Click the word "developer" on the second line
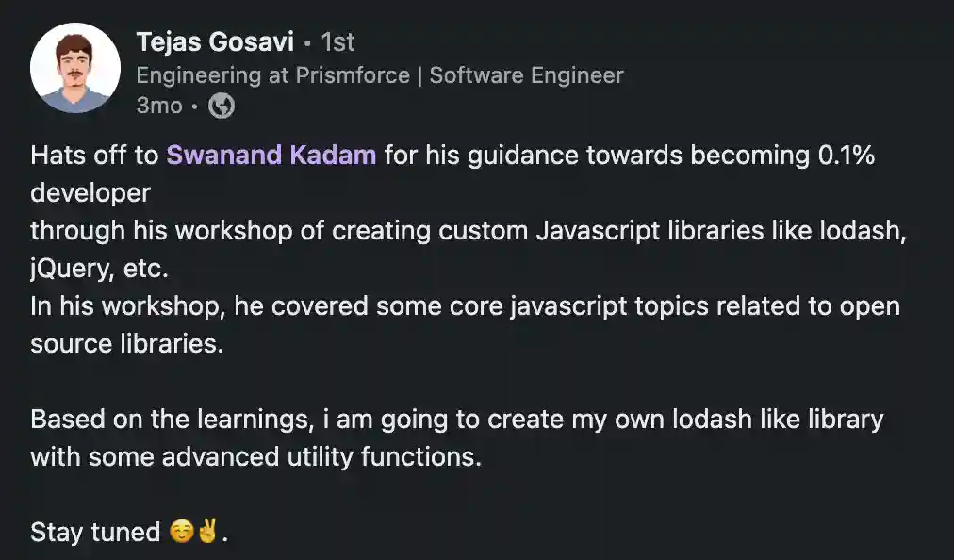Screen dimensions: 954x560 pyautogui.click(x=90, y=193)
